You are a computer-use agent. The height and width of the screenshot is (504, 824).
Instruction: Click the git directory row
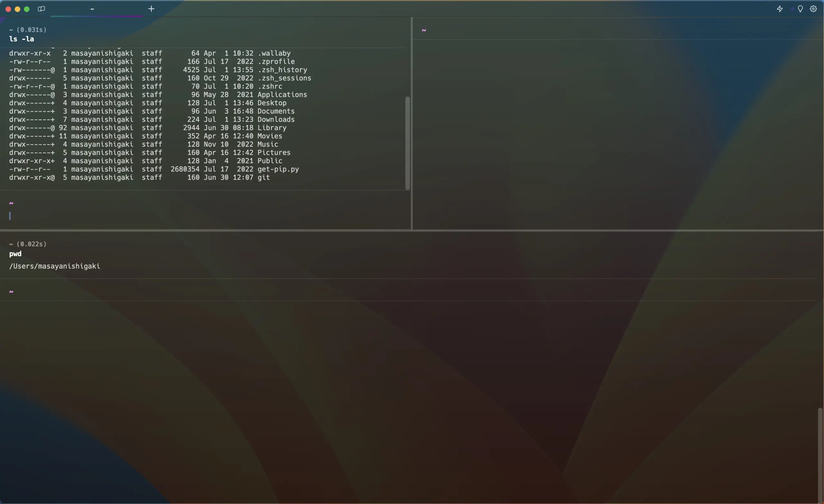click(139, 178)
